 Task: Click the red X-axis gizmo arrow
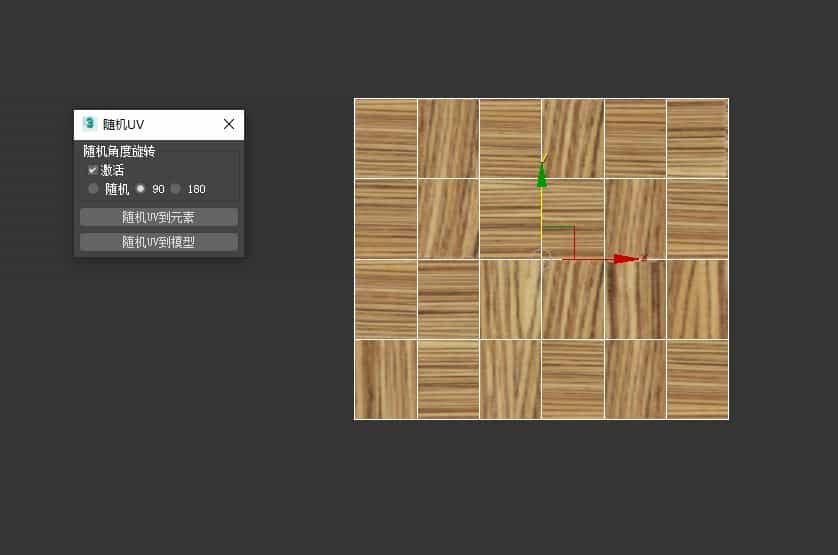coord(626,259)
